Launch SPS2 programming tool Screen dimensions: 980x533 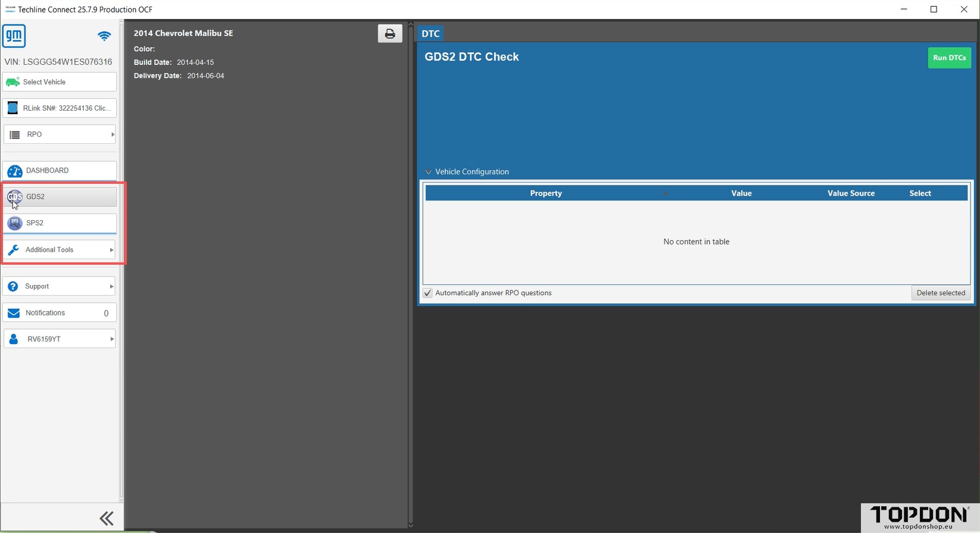click(60, 223)
